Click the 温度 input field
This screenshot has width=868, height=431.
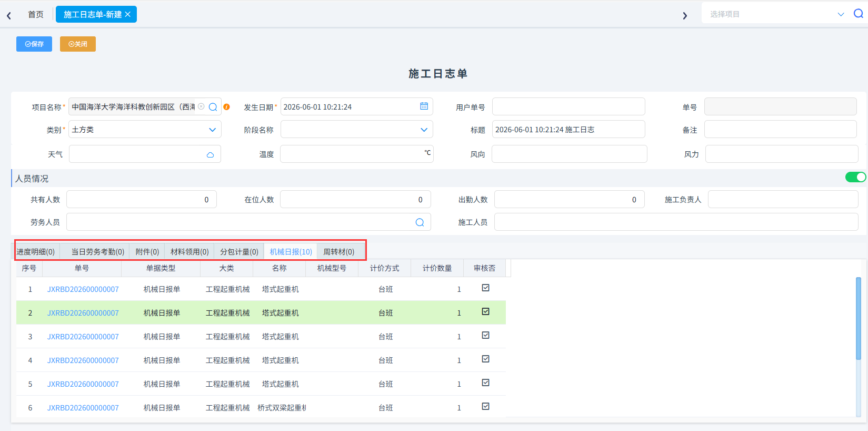356,154
